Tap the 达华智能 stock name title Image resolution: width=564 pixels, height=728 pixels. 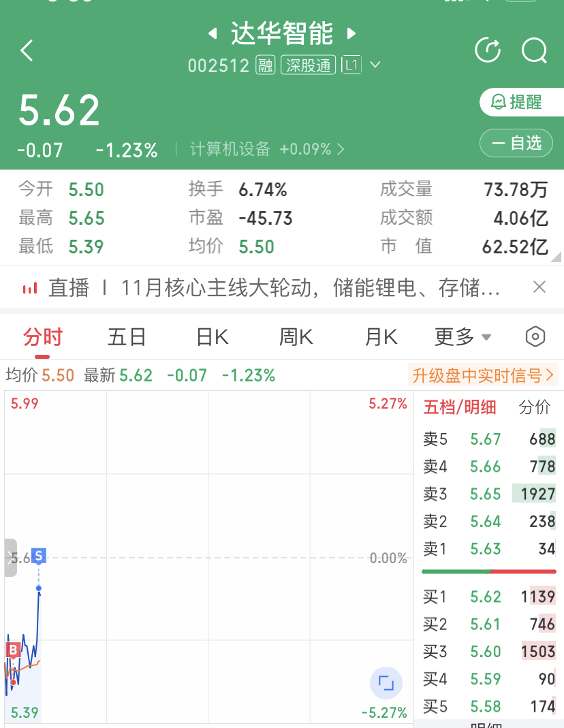[x=282, y=33]
